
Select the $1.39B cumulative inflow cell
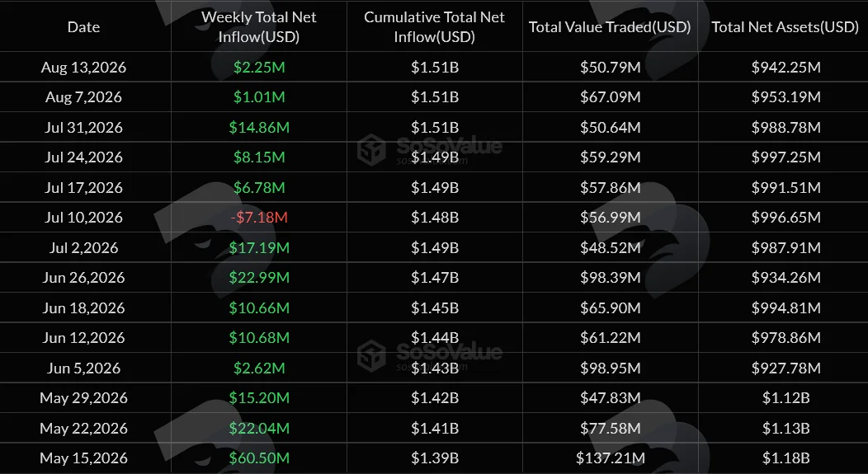[x=435, y=458]
